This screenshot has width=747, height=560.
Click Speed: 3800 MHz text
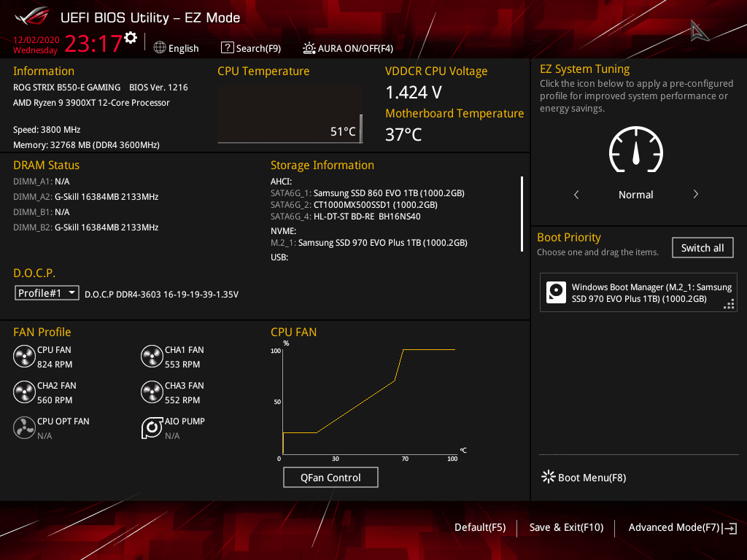pos(47,130)
